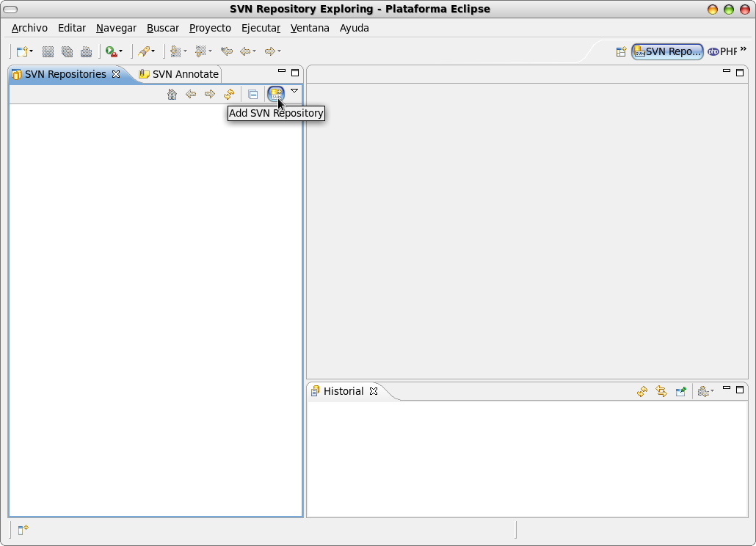Click the Go Home icon in SVN Repositories view
The height and width of the screenshot is (546, 756).
tap(172, 94)
